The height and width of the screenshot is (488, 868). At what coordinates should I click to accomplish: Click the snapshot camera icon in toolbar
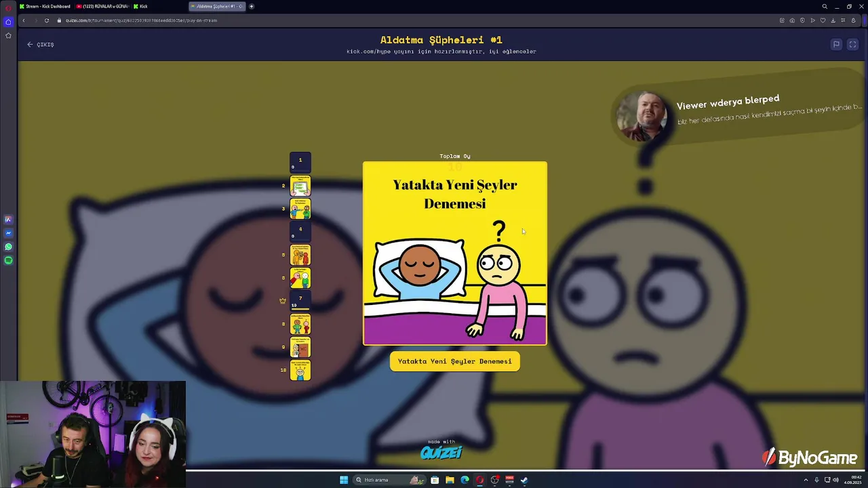tap(792, 20)
